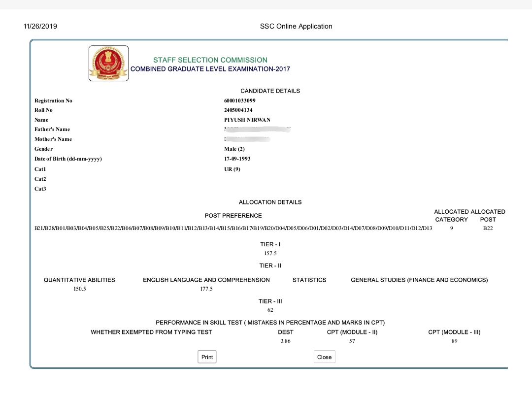Viewport: 532px width, 395px height.
Task: Click the TIER - I heading
Action: coord(270,244)
